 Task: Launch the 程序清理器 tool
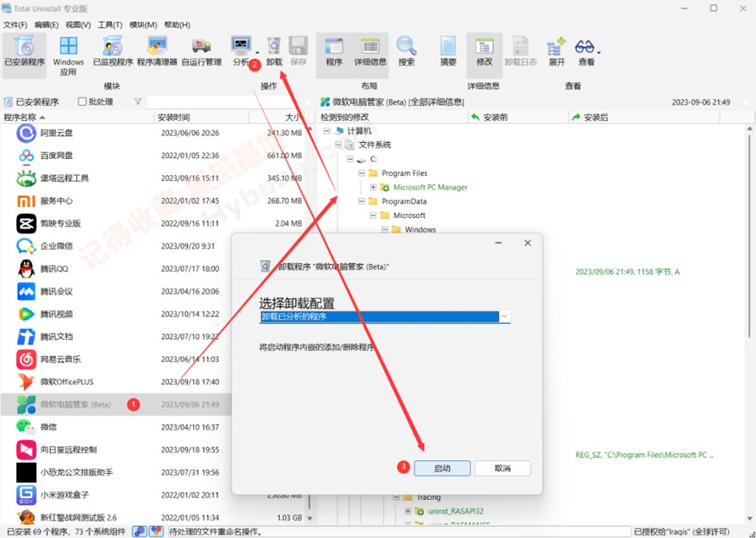(x=157, y=52)
